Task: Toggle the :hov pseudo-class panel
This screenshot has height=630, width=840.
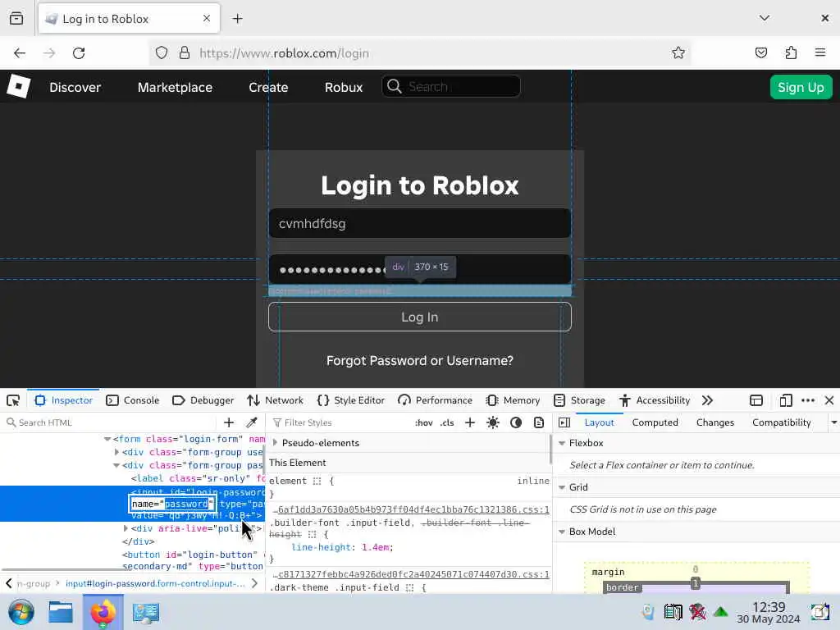Action: coord(424,422)
